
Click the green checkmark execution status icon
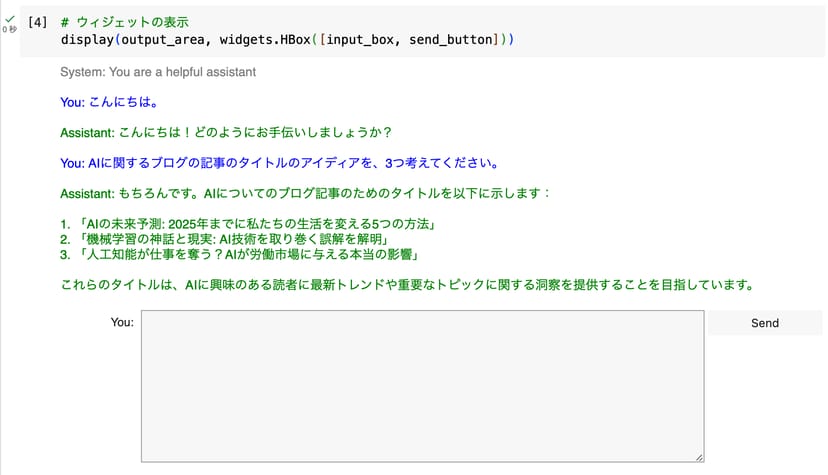pyautogui.click(x=10, y=19)
